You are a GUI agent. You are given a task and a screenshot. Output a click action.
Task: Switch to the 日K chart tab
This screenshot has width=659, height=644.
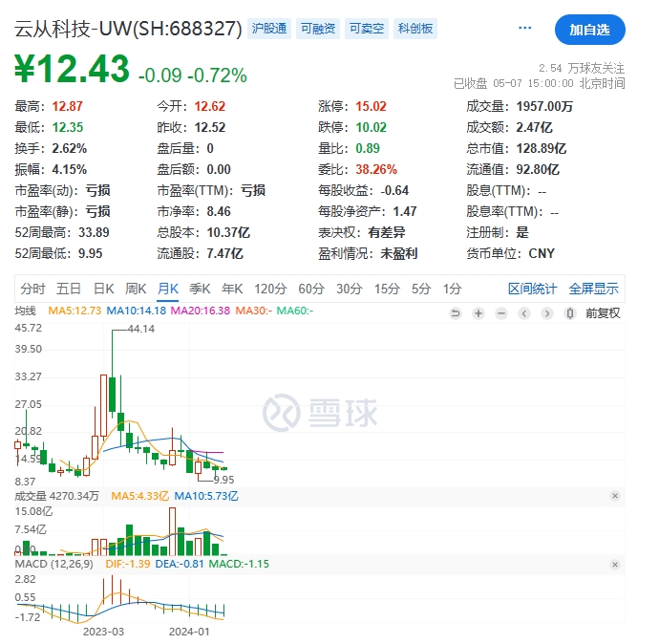pos(103,289)
